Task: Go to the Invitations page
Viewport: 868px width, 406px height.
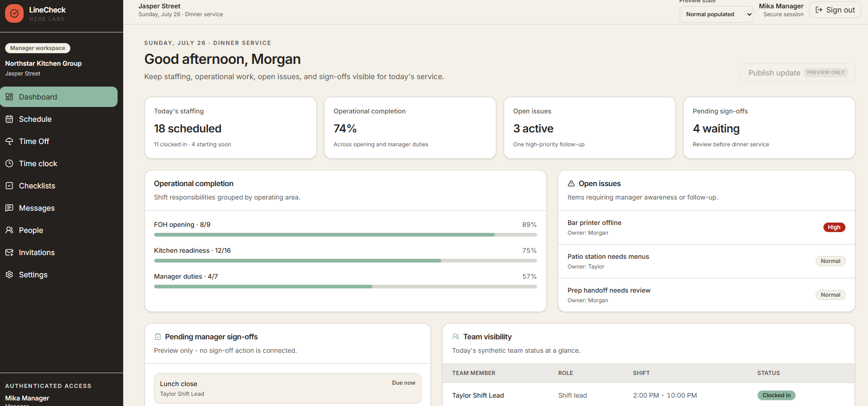Action: [x=59, y=252]
